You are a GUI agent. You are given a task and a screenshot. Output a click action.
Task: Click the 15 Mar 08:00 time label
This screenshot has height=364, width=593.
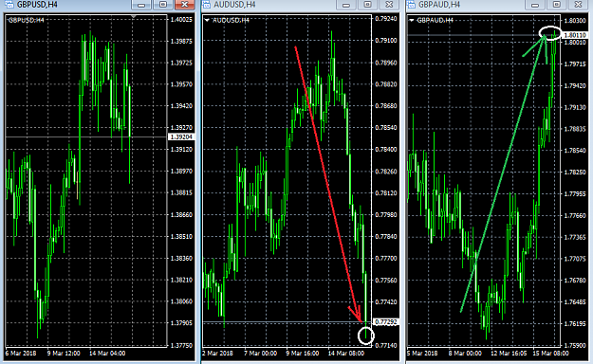click(x=550, y=354)
